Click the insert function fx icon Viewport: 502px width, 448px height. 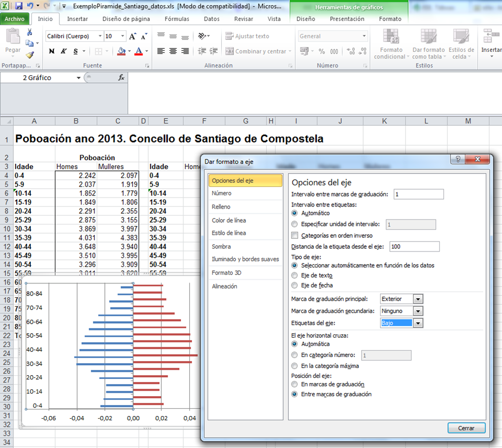121,78
